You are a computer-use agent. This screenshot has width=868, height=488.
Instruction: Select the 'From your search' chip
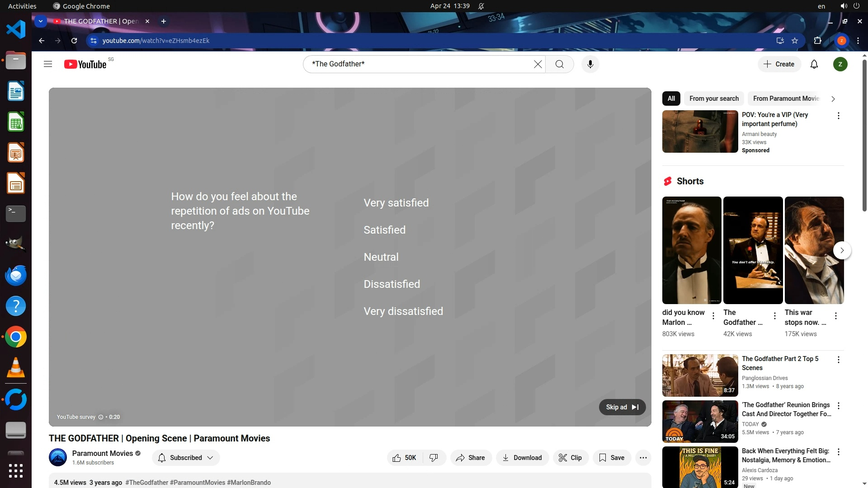[714, 99]
